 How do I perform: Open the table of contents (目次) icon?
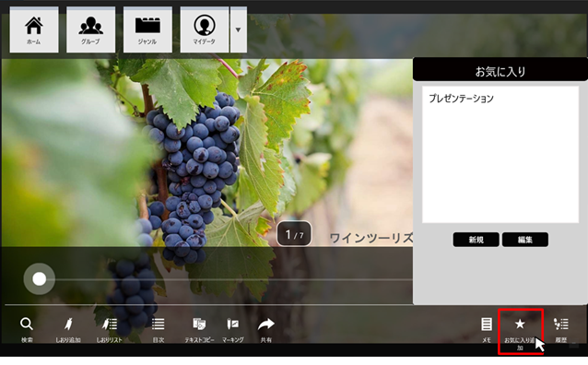tap(159, 329)
